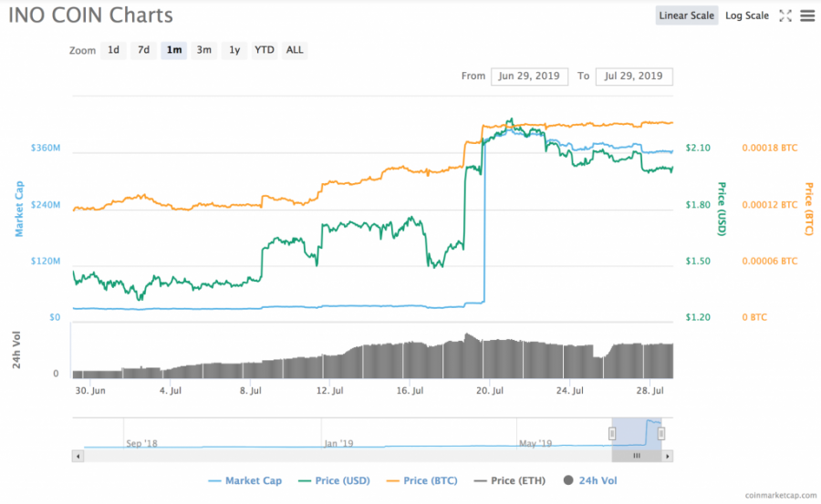Toggle fullscreen chart view icon

click(785, 15)
